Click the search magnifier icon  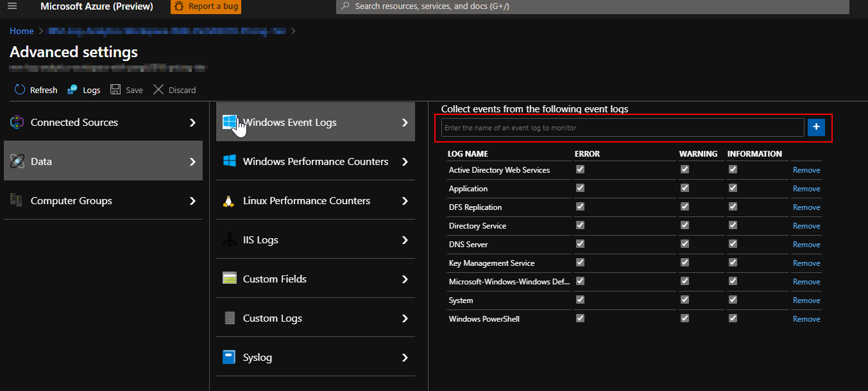coord(345,6)
